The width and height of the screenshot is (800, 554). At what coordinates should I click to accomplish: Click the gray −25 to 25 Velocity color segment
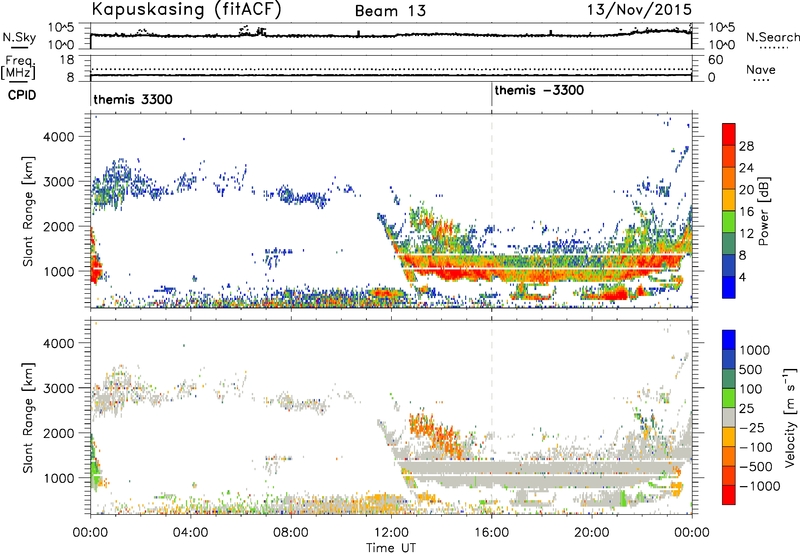coord(729,418)
